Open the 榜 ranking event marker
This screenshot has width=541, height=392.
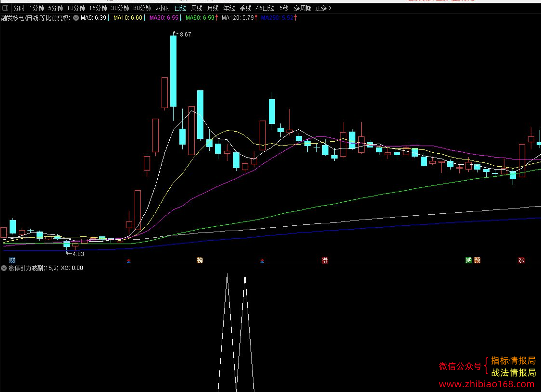[x=200, y=260]
